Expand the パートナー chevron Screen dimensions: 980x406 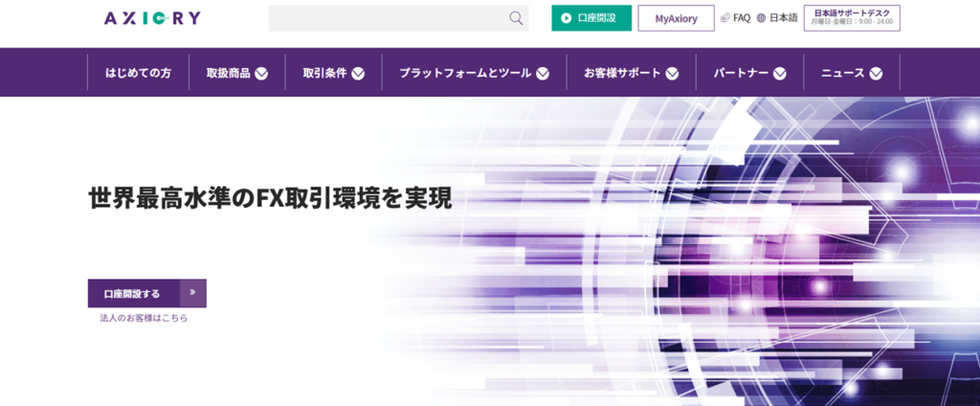point(779,74)
